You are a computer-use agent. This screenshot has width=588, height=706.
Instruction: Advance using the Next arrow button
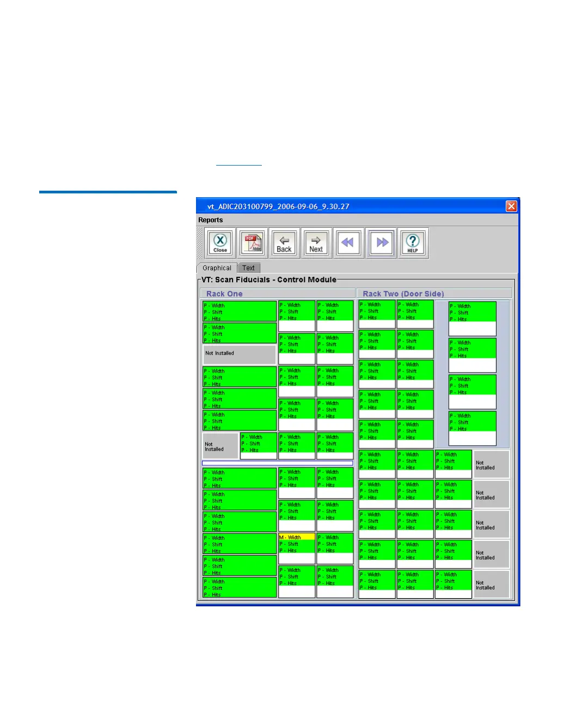point(316,243)
